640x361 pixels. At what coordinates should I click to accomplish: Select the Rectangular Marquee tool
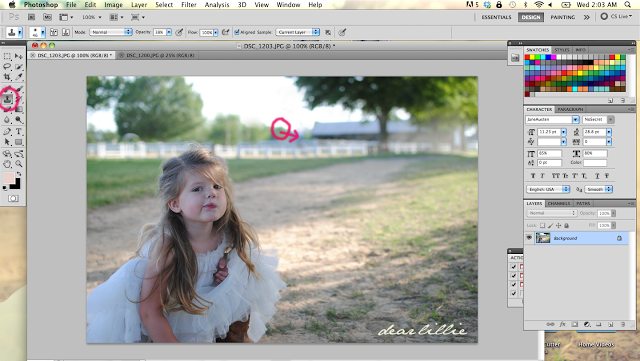(x=7, y=56)
